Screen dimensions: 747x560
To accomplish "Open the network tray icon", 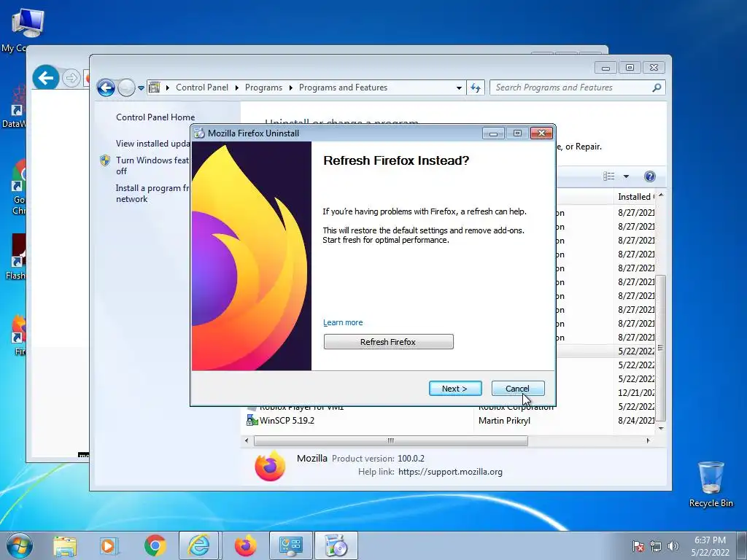I will [656, 546].
